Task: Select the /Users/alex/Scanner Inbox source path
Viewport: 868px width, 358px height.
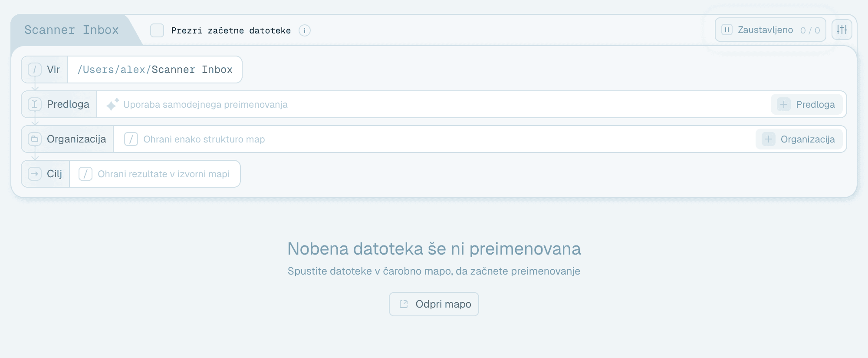Action: 155,70
